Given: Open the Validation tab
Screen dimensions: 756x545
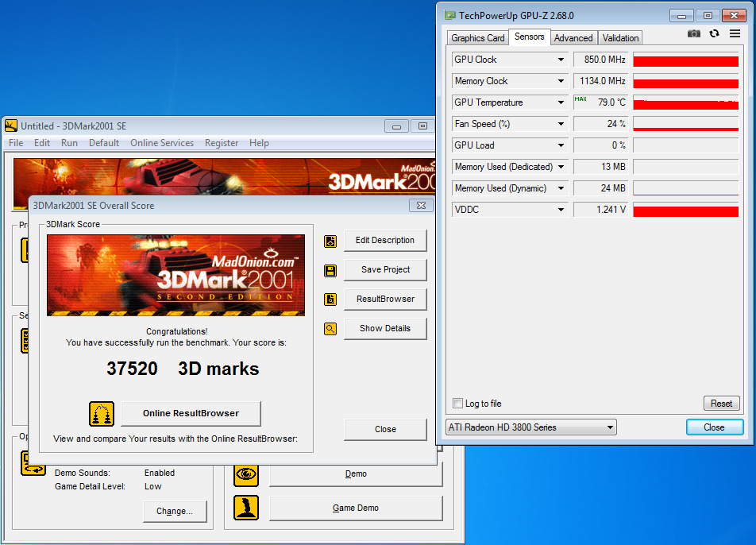Looking at the screenshot, I should coord(620,38).
